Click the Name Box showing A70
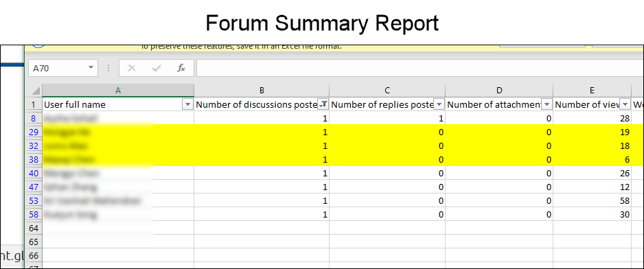The width and height of the screenshot is (644, 269). click(x=63, y=68)
